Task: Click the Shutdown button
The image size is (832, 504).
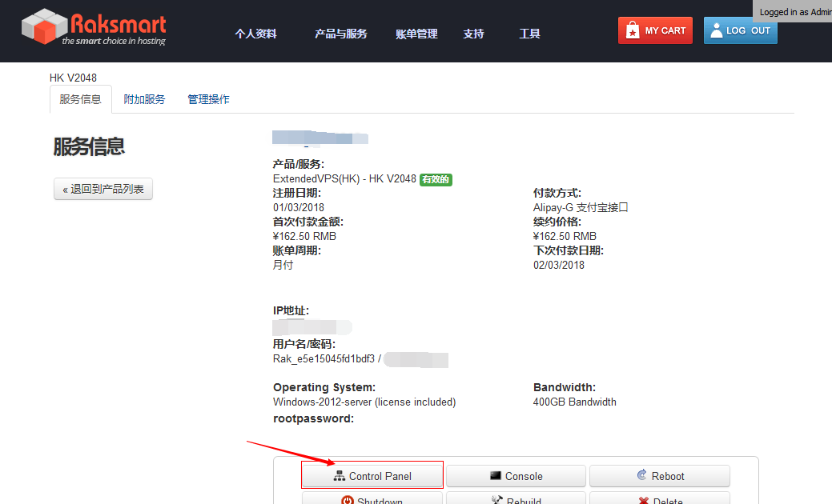Action: click(x=372, y=498)
